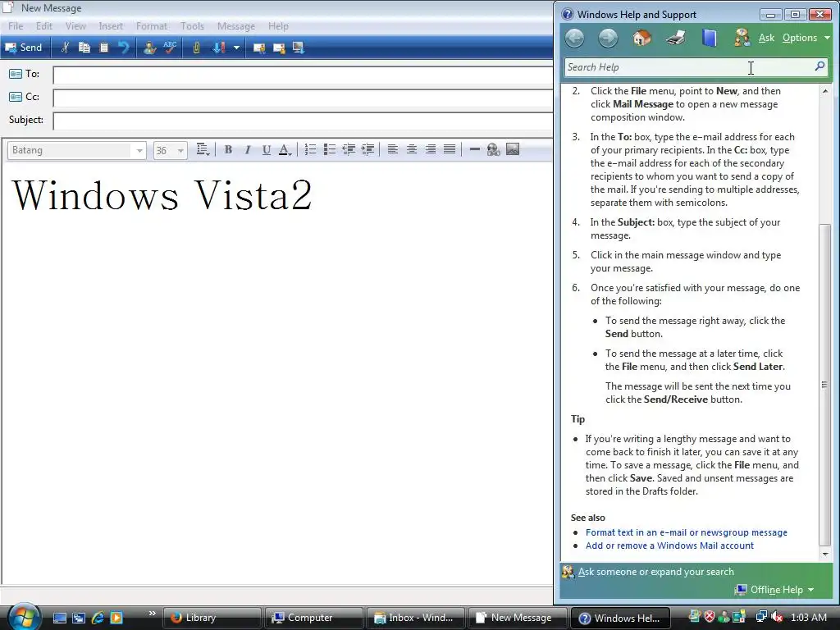Toggle bulleted list formatting
The image size is (840, 630).
[330, 149]
